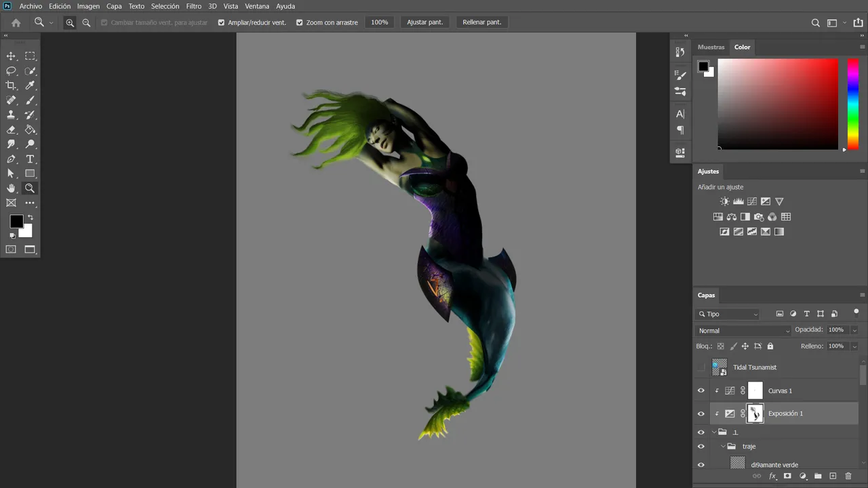
Task: Select the History Brush tool
Action: [x=30, y=115]
